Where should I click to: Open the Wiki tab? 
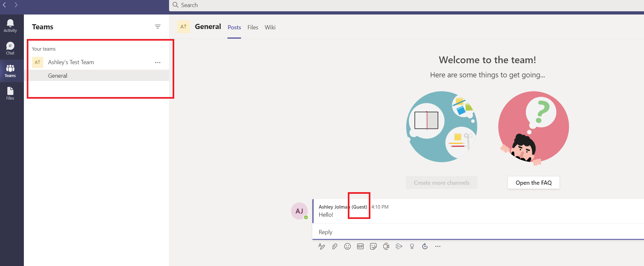[x=270, y=27]
